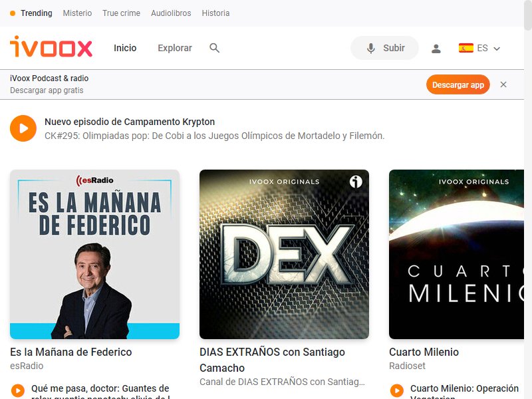
Task: Open the Explorar menu
Action: pyautogui.click(x=175, y=48)
